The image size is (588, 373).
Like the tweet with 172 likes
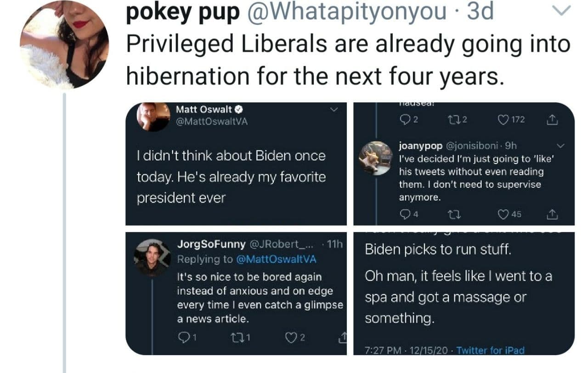pyautogui.click(x=504, y=120)
